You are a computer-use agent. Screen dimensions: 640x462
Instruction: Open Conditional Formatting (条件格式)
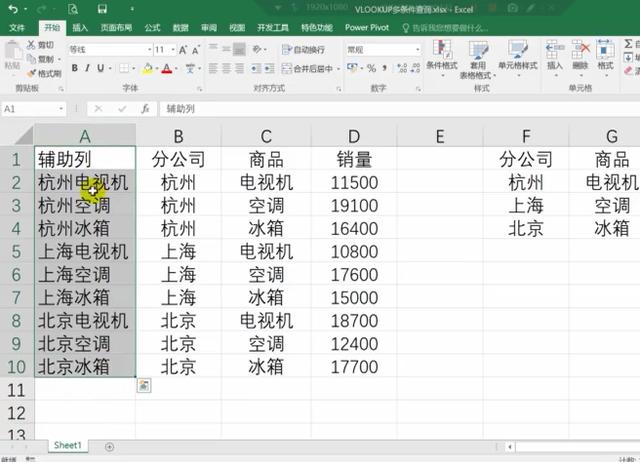coord(442,57)
